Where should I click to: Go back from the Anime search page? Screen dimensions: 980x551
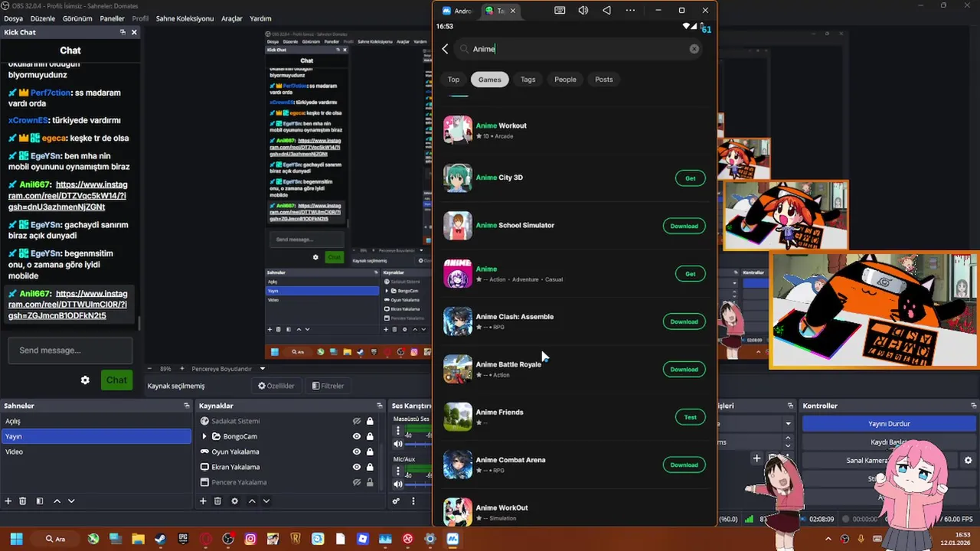pos(445,49)
